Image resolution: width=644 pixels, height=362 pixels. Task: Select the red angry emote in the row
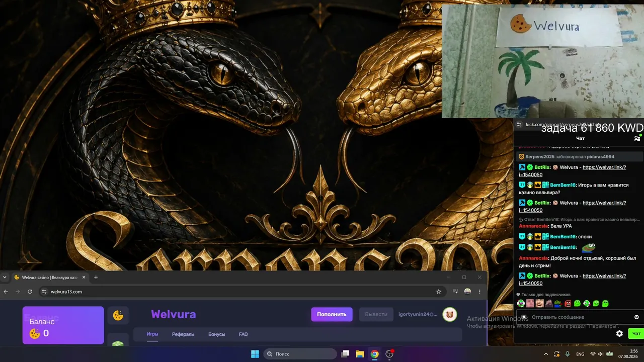pyautogui.click(x=568, y=304)
